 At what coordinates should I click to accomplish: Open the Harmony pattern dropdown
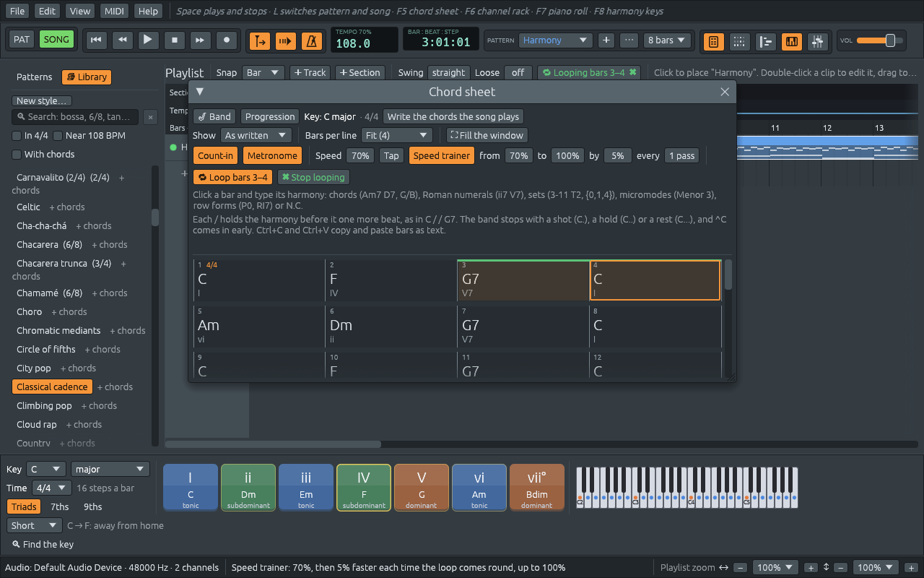556,40
